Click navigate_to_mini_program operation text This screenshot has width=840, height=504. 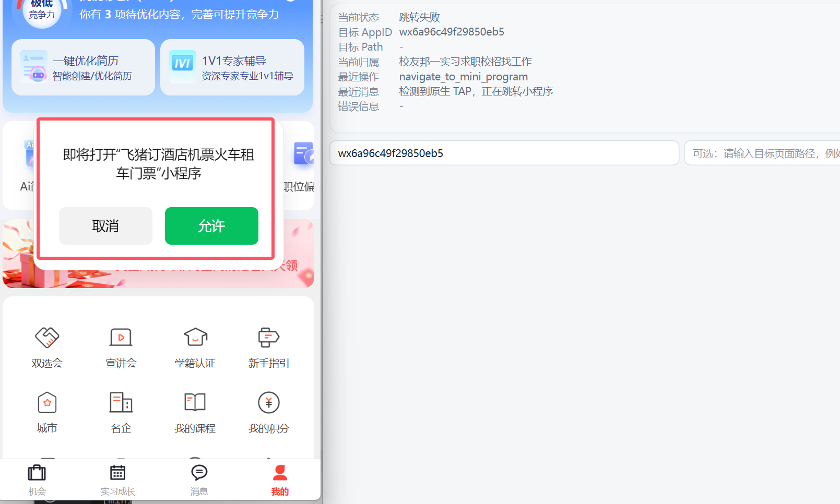click(464, 77)
